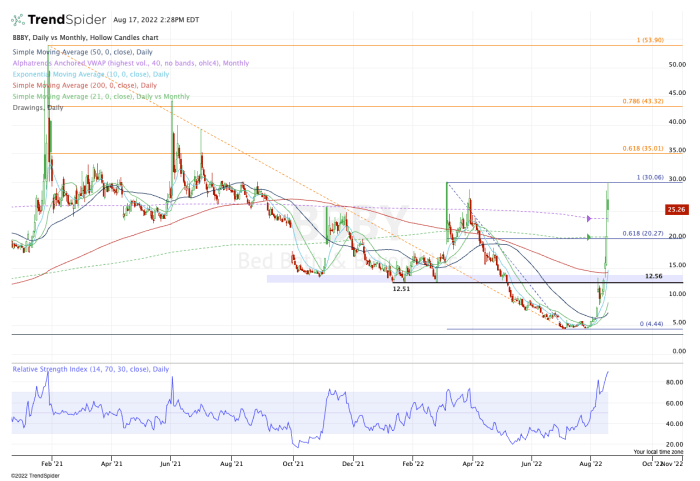
Task: Toggle the Exponential Moving Average 10 legend entry
Action: pyautogui.click(x=90, y=75)
